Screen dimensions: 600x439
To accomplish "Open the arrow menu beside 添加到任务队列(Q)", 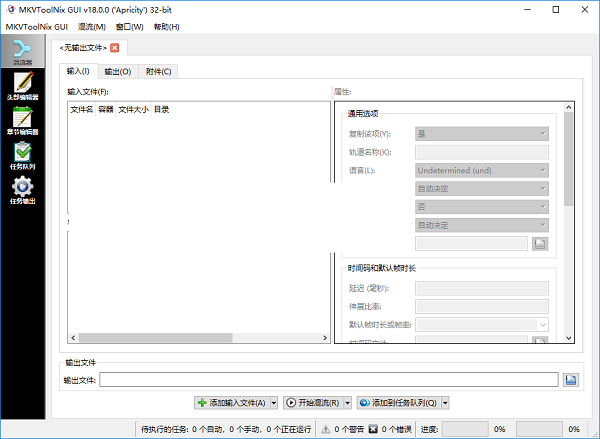I will pyautogui.click(x=445, y=403).
